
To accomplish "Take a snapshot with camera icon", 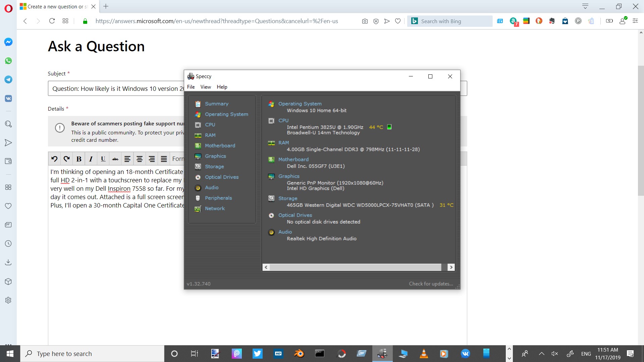I will click(x=365, y=21).
